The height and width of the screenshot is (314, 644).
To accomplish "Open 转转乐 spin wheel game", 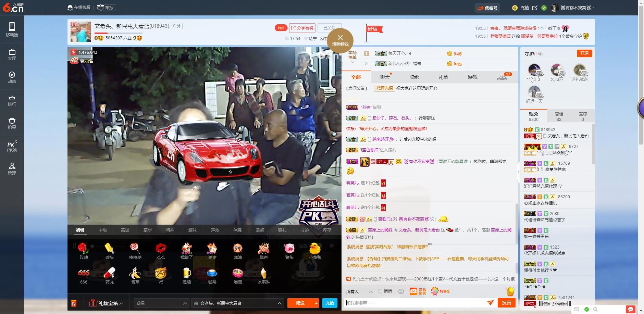I will 441,291.
